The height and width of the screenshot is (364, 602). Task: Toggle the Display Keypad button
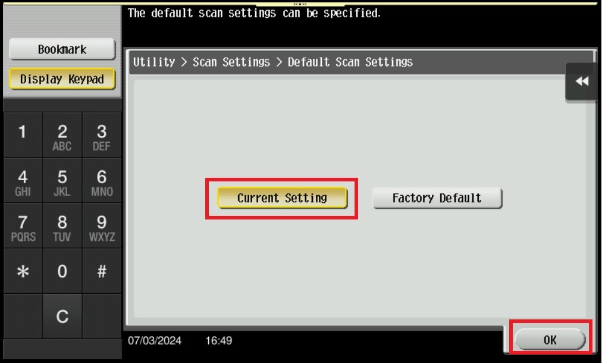click(x=62, y=79)
